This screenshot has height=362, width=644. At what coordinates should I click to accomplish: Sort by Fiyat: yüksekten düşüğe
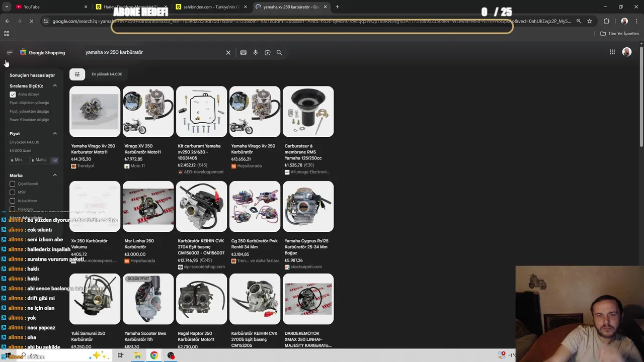(x=29, y=112)
